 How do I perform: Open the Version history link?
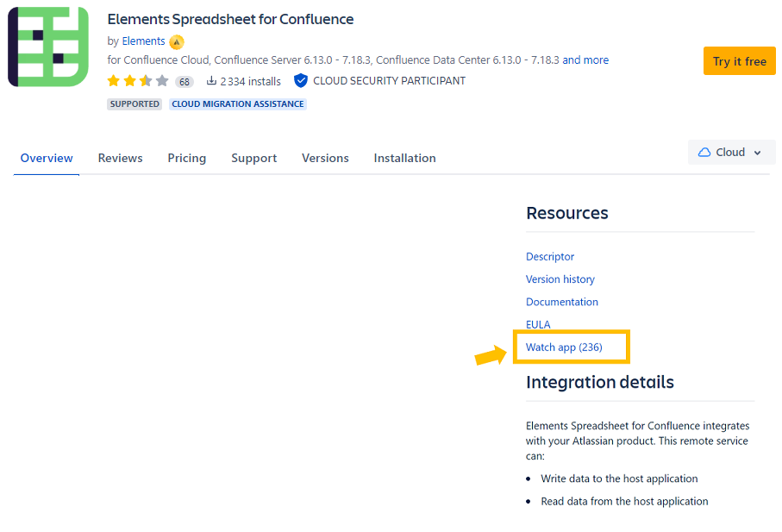(x=560, y=279)
